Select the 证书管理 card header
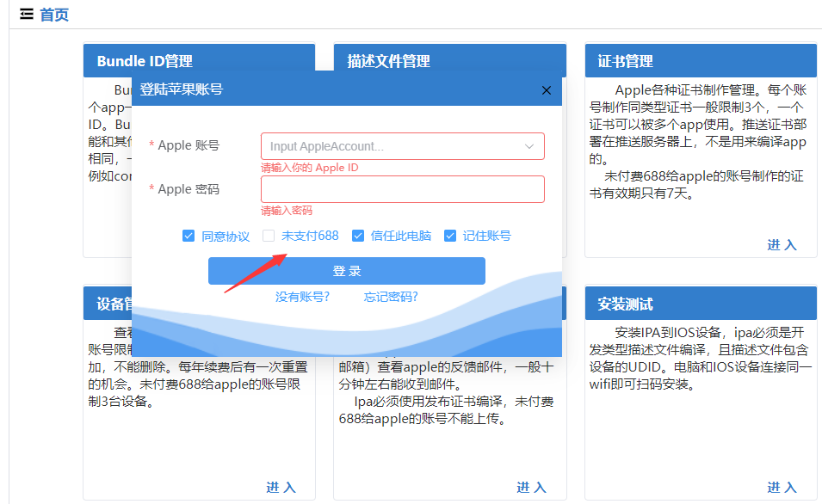The height and width of the screenshot is (504, 822). [x=701, y=61]
